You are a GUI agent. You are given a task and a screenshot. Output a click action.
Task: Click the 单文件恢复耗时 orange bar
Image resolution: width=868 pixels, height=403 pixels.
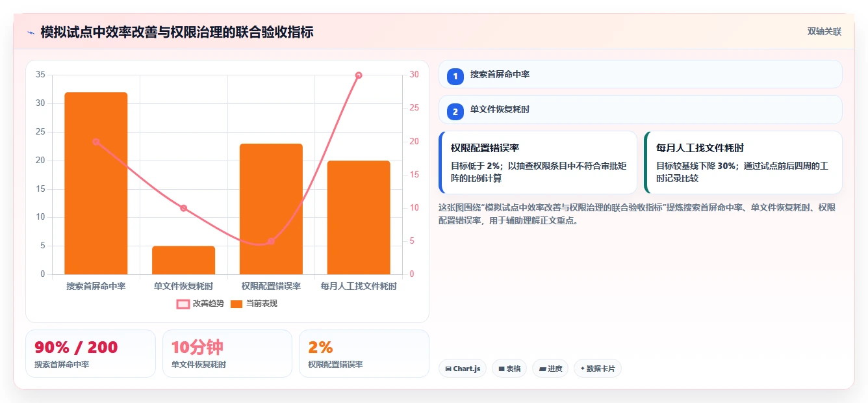tap(184, 260)
